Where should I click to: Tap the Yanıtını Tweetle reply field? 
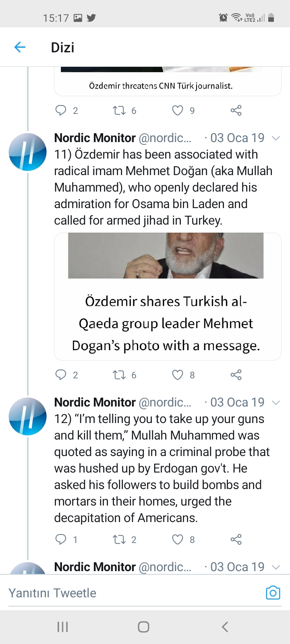click(x=132, y=593)
